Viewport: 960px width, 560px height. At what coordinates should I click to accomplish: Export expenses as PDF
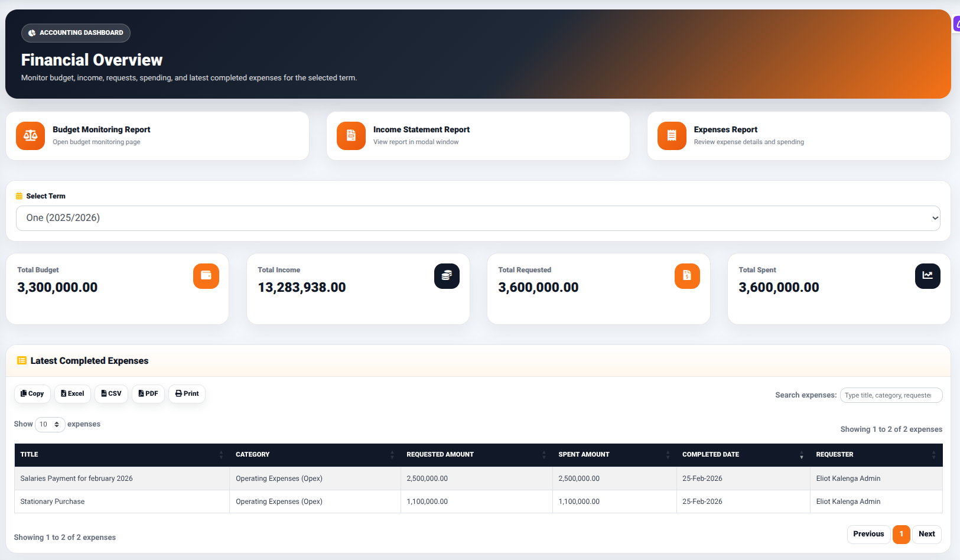148,393
